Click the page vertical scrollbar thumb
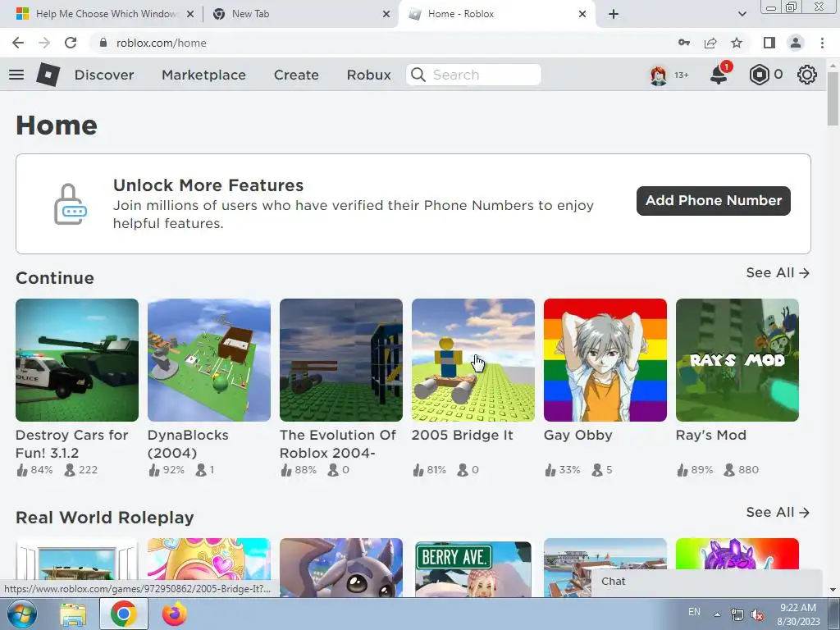This screenshot has width=840, height=630. pyautogui.click(x=833, y=99)
